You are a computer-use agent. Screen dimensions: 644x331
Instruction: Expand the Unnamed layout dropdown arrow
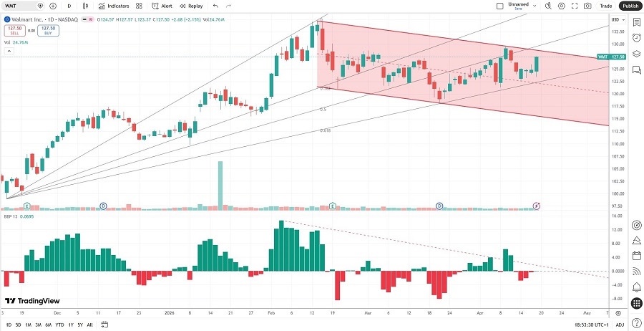point(535,6)
